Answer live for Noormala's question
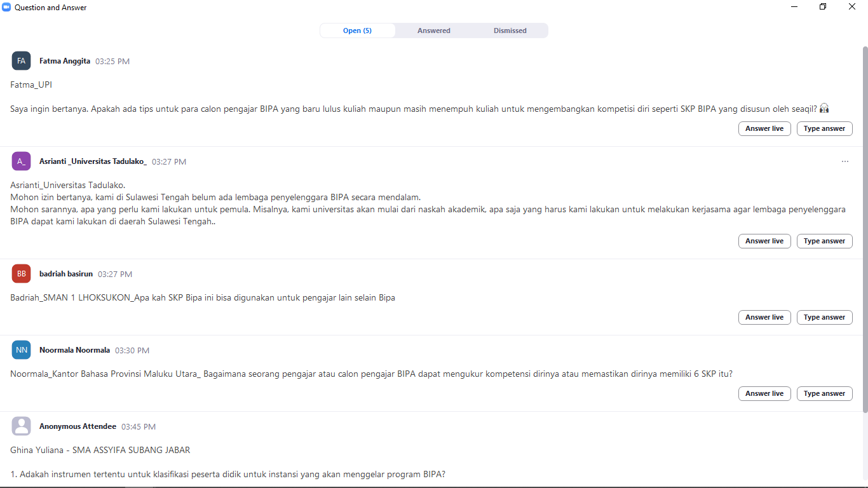Screen dimensions: 868x488 764,393
